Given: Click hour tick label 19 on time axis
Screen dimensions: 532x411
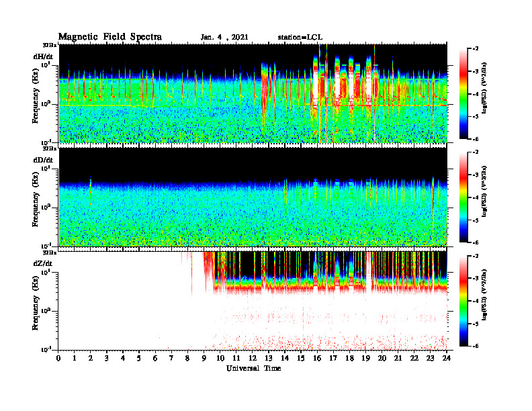Looking at the screenshot, I should (x=365, y=359).
